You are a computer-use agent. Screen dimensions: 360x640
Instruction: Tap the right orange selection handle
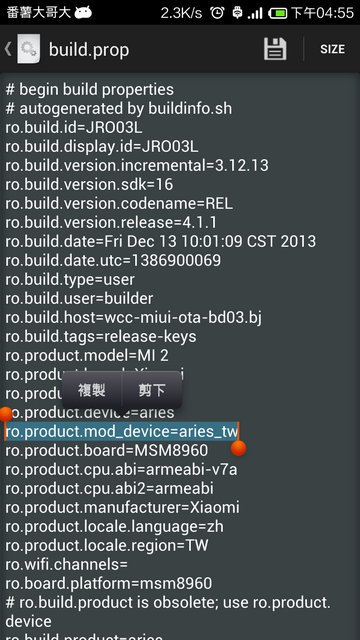(x=238, y=448)
